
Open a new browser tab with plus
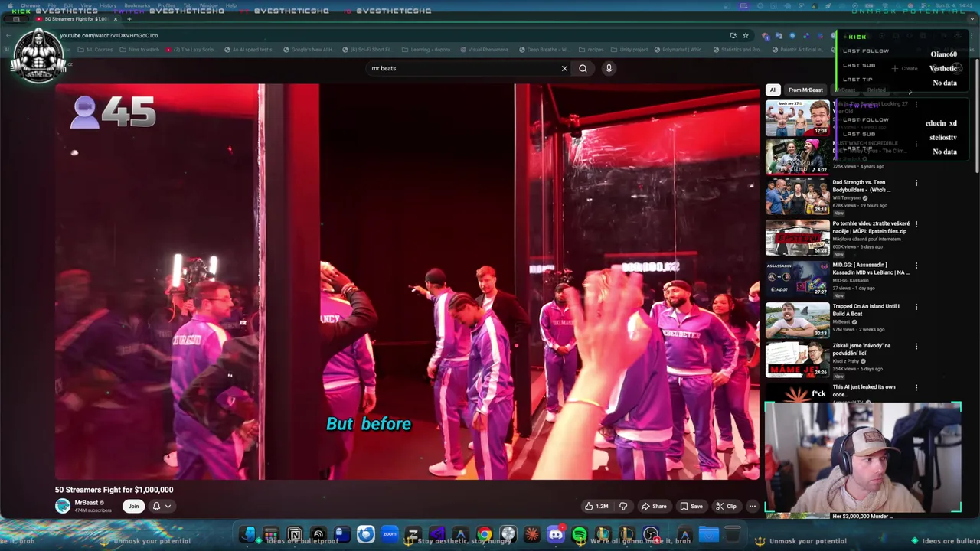129,19
